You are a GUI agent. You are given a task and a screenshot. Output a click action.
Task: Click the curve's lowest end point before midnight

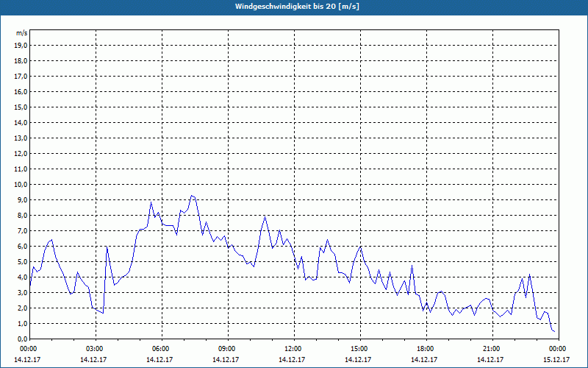pos(555,332)
